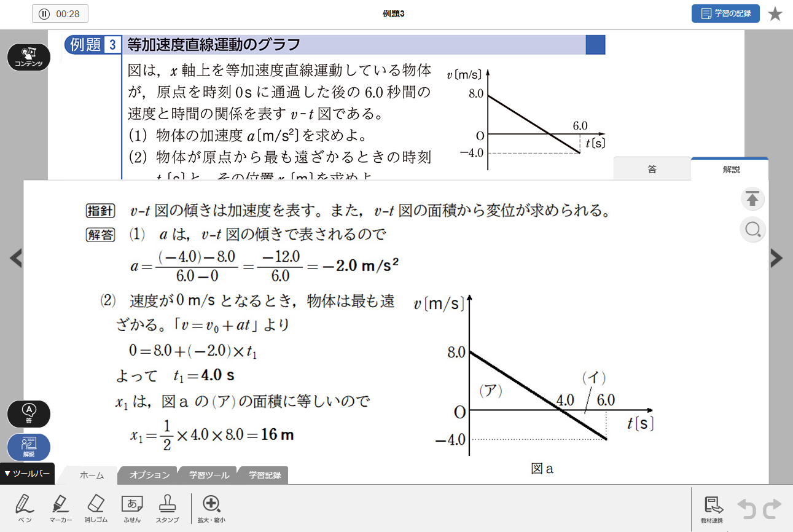Mark this example with the star icon
Screen dimensions: 793x532
[x=776, y=14]
